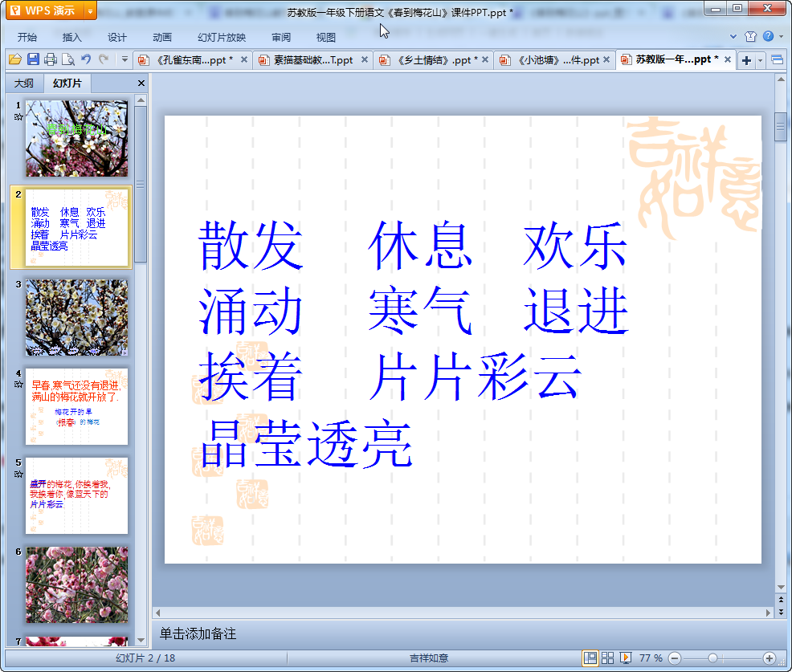This screenshot has width=792, height=672.
Task: Select slide 1 thumbnail with plum blossoms
Action: pos(77,138)
